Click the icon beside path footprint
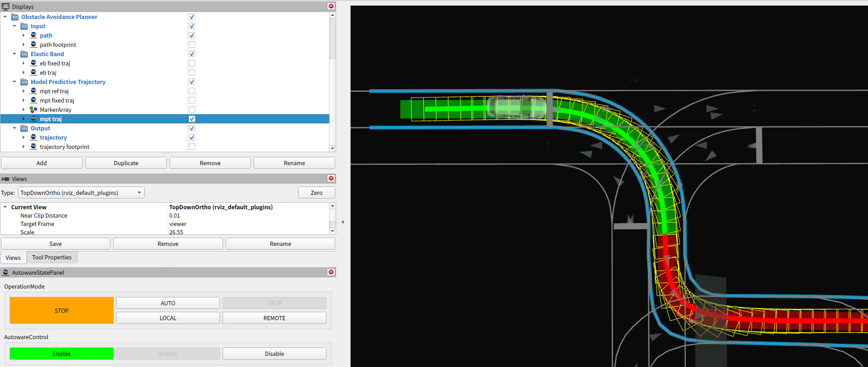Screen dimensions: 868x367 33,45
